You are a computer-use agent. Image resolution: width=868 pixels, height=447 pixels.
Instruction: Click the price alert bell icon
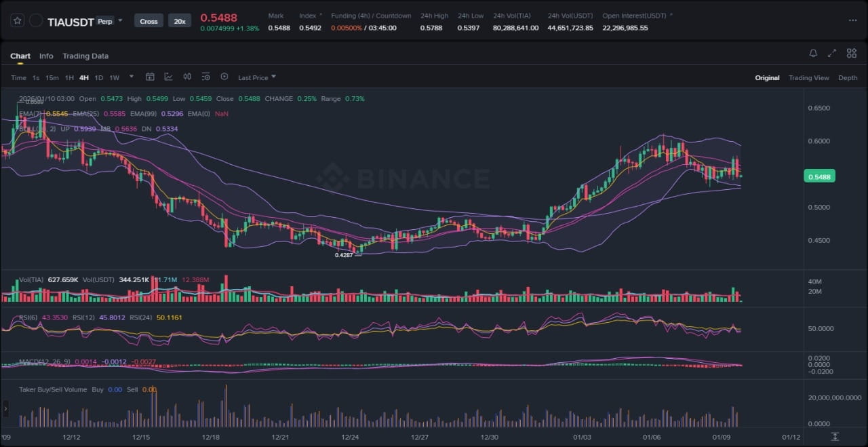tap(813, 53)
